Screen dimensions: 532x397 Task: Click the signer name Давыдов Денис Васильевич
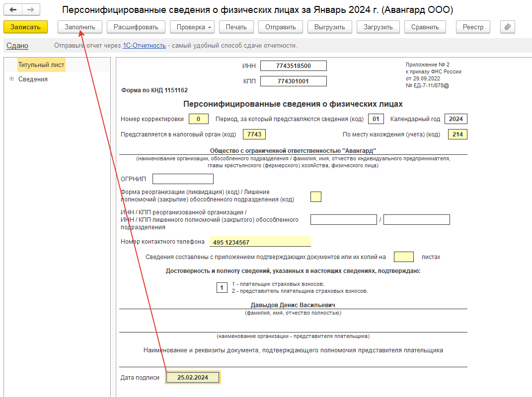[x=293, y=305]
